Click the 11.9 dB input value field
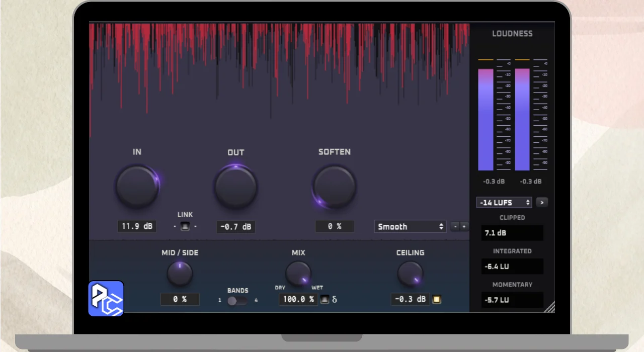 pyautogui.click(x=137, y=226)
